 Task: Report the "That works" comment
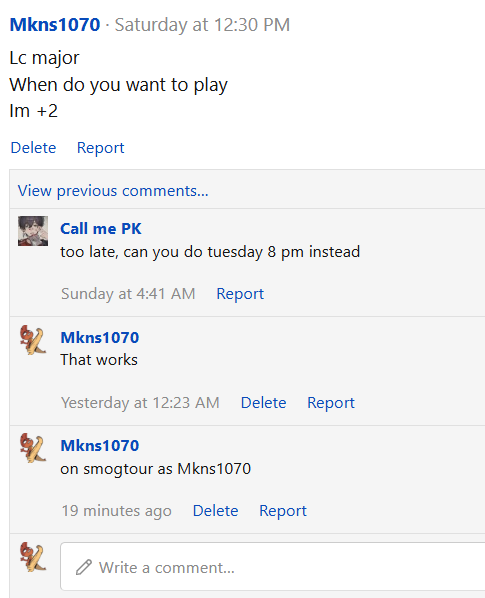(331, 403)
